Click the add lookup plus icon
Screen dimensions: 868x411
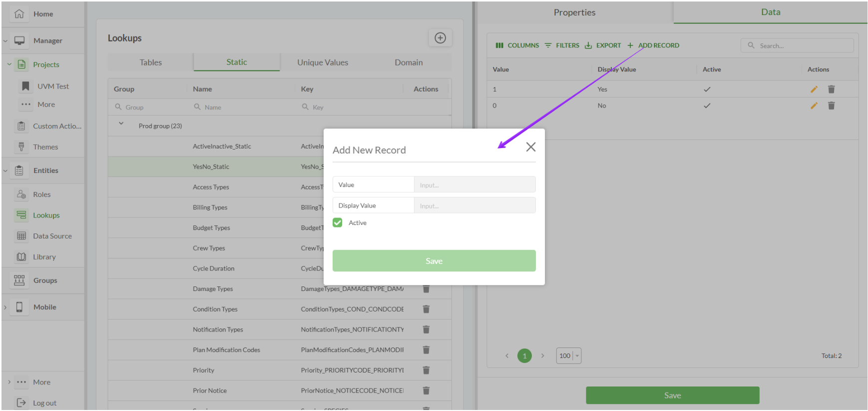point(440,38)
